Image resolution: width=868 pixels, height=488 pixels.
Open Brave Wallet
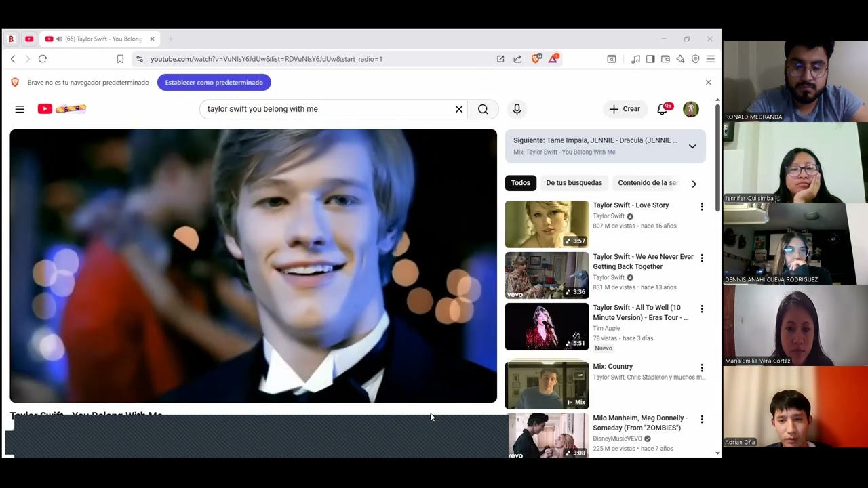[665, 59]
